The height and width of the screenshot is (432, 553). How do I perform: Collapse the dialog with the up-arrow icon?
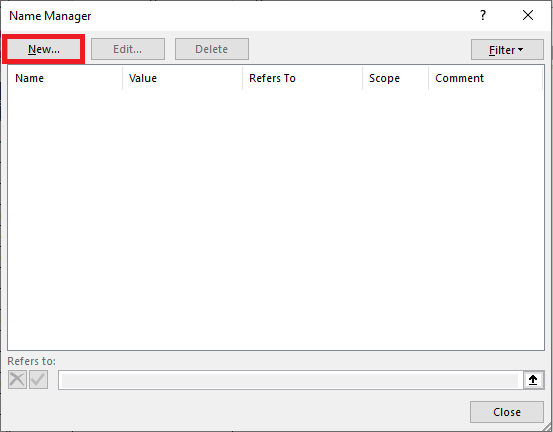(533, 380)
